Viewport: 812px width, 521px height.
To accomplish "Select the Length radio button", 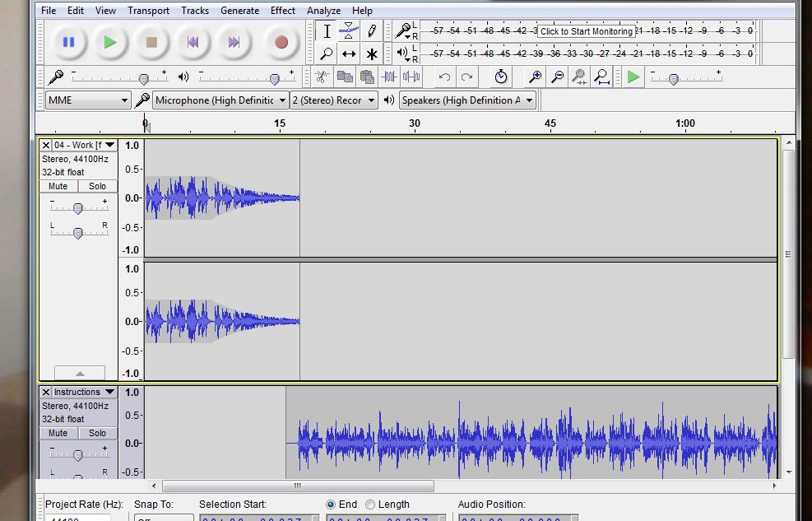I will click(369, 505).
